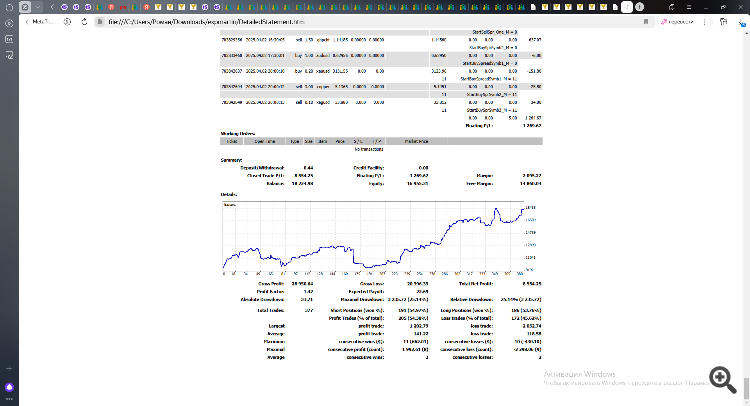The image size is (750, 406).
Task: Open the downloads icon in the browser toolbar
Action: tap(740, 20)
